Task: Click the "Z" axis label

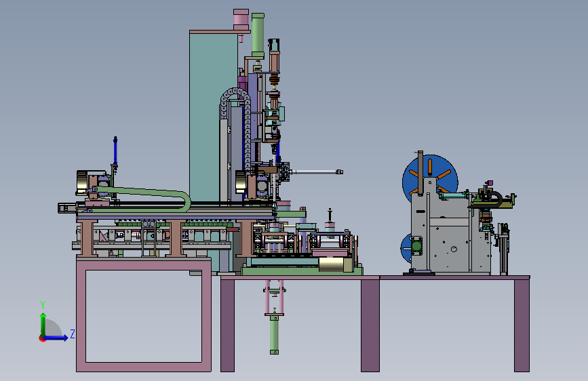Action: pos(73,334)
